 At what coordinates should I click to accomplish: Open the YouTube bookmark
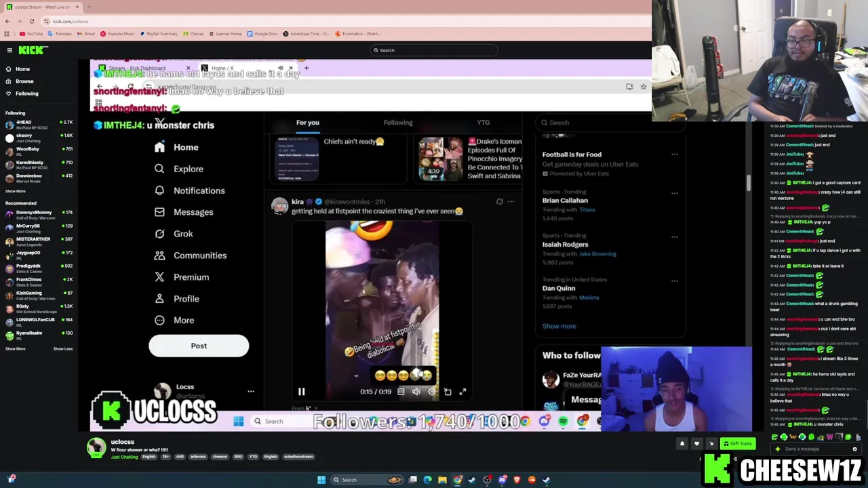(31, 34)
